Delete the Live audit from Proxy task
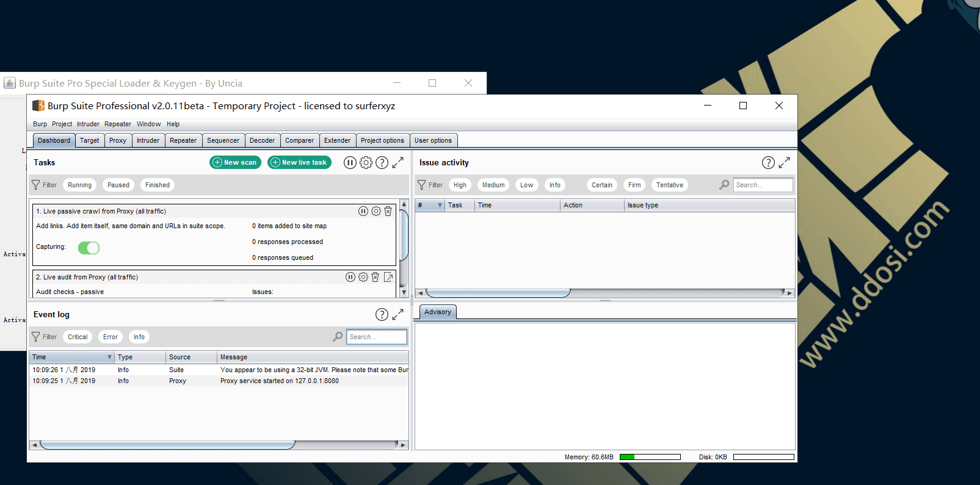This screenshot has height=485, width=980. [376, 277]
